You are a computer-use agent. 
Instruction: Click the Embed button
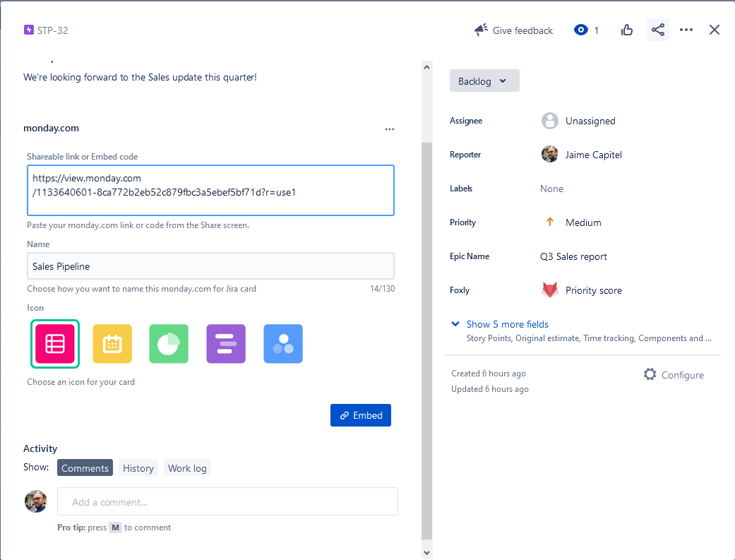[x=361, y=415]
